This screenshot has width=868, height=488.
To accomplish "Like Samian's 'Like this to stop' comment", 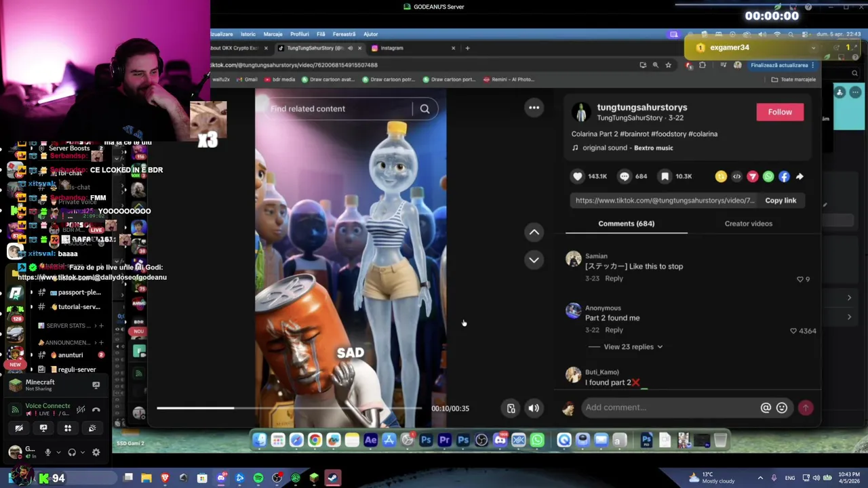I will point(800,279).
